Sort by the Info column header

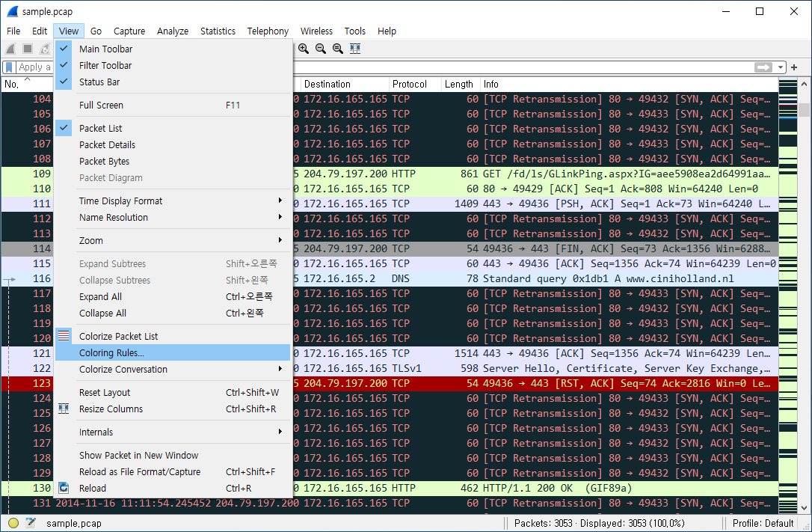coord(629,84)
